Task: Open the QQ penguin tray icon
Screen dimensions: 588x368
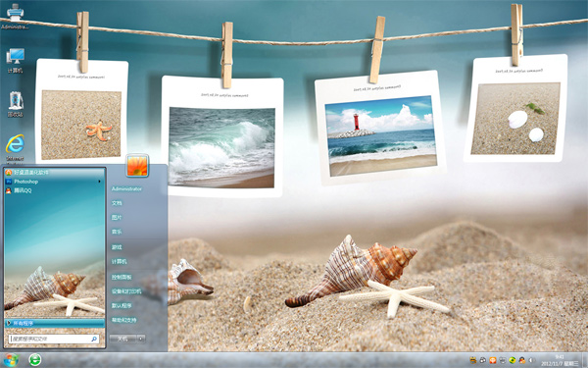Action: point(522,360)
